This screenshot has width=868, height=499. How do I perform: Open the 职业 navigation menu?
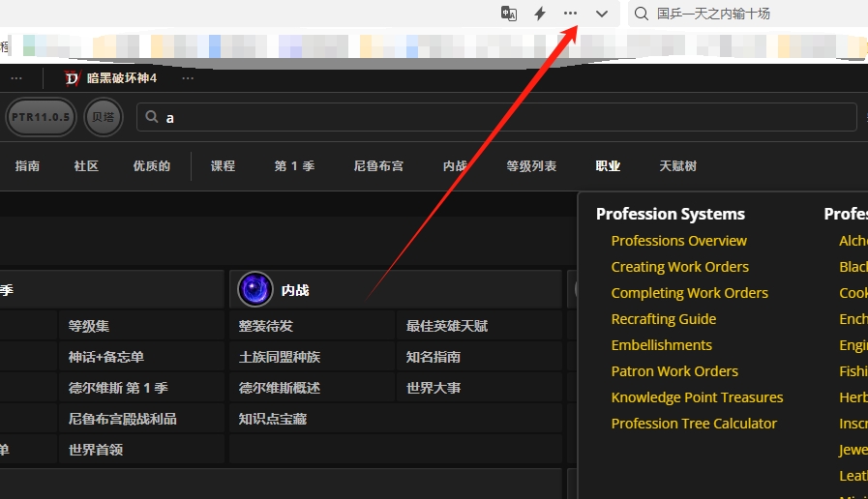(x=608, y=166)
